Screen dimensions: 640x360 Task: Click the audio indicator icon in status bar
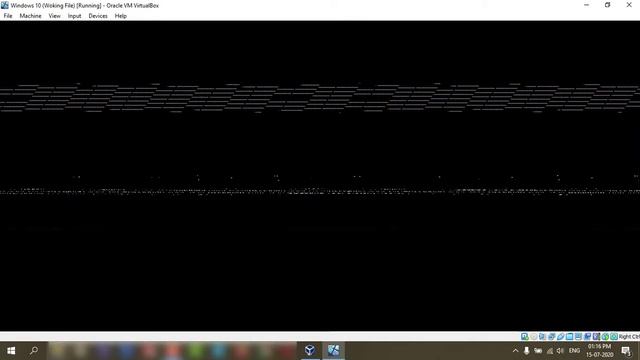(x=542, y=336)
